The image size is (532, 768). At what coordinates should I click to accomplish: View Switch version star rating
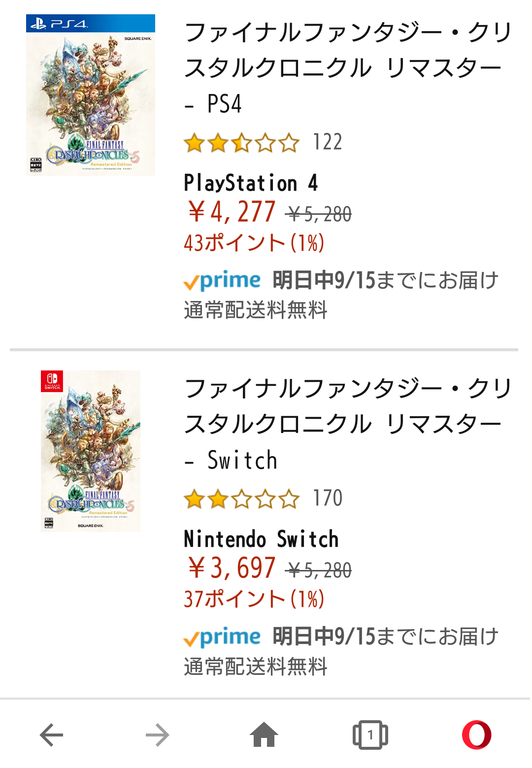pyautogui.click(x=241, y=499)
